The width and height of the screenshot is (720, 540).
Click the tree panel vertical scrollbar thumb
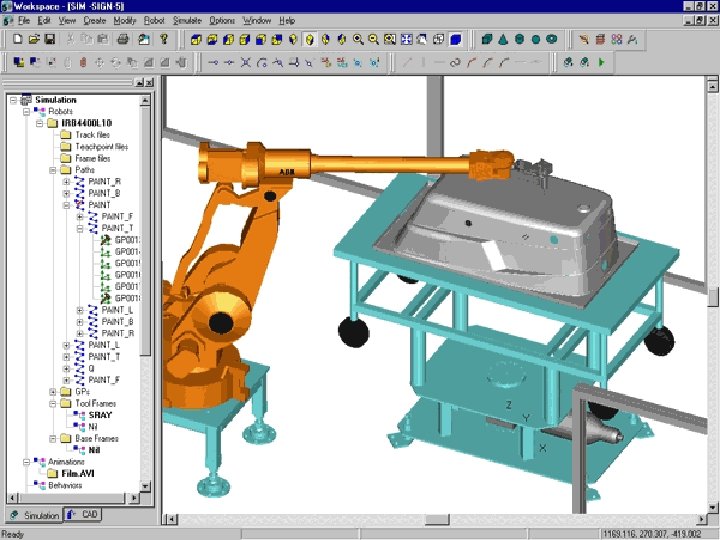point(145,231)
